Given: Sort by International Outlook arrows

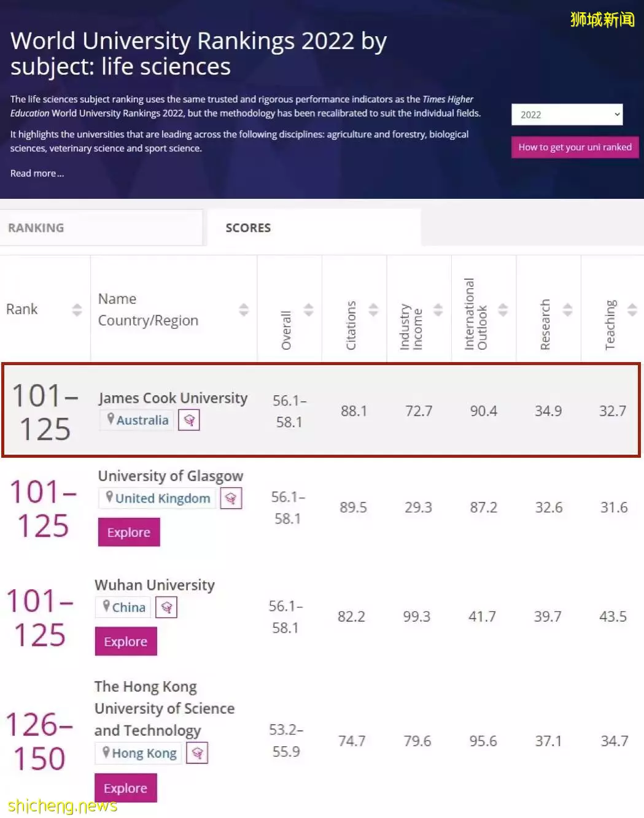Looking at the screenshot, I should pos(503,310).
